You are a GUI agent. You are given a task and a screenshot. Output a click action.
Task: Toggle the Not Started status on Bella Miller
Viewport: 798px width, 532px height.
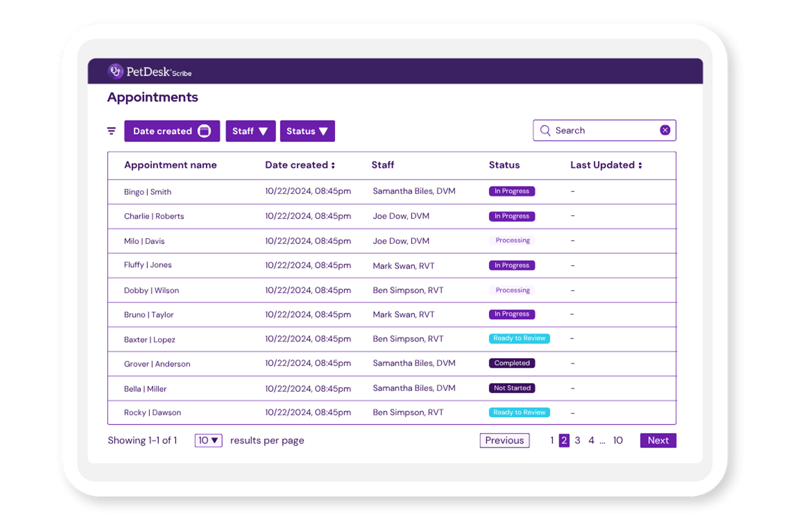click(x=512, y=388)
